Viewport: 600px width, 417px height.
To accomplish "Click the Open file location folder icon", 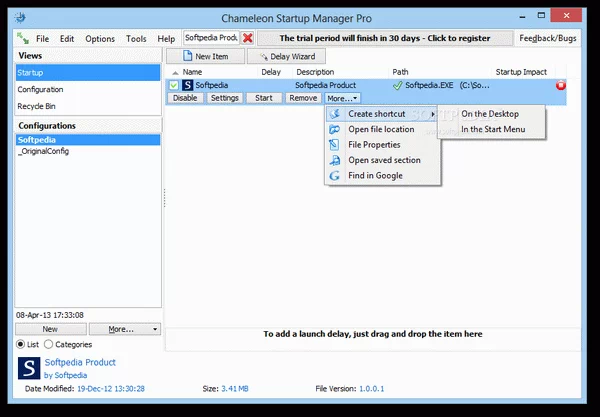I will tap(334, 129).
